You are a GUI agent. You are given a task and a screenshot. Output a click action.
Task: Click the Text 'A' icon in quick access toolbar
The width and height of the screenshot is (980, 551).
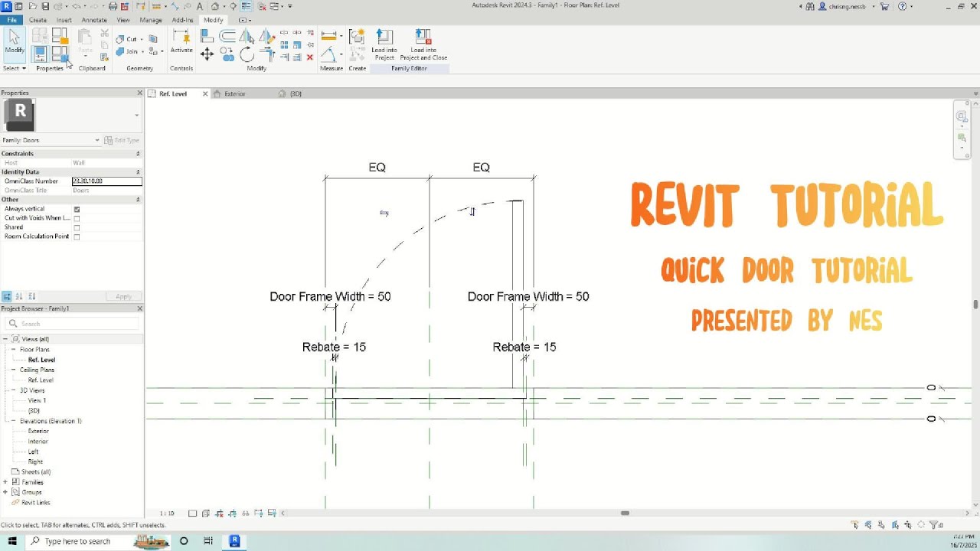coord(200,6)
